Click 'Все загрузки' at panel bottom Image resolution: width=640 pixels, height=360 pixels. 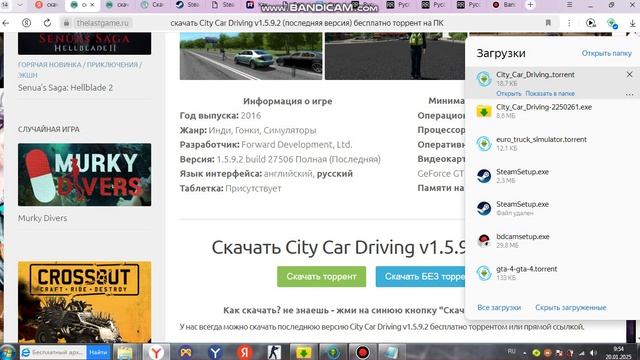point(499,307)
